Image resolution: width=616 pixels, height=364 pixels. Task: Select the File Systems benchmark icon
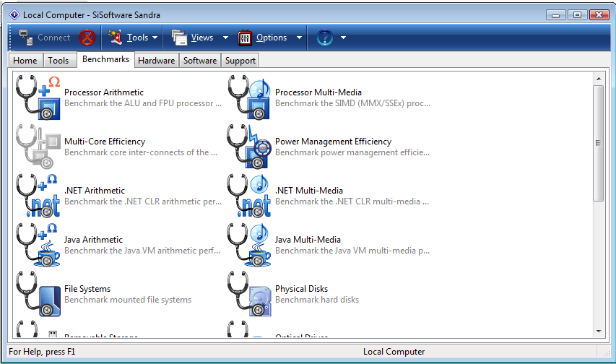[x=38, y=294]
